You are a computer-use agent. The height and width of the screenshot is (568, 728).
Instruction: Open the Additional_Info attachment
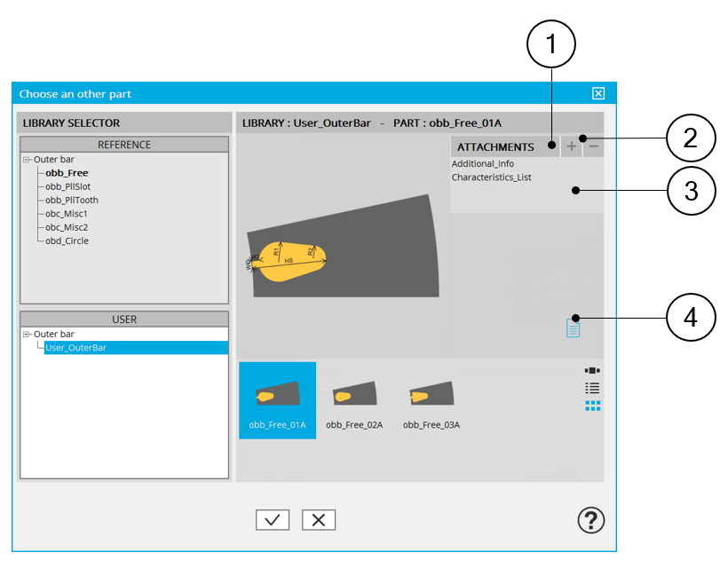tap(482, 164)
